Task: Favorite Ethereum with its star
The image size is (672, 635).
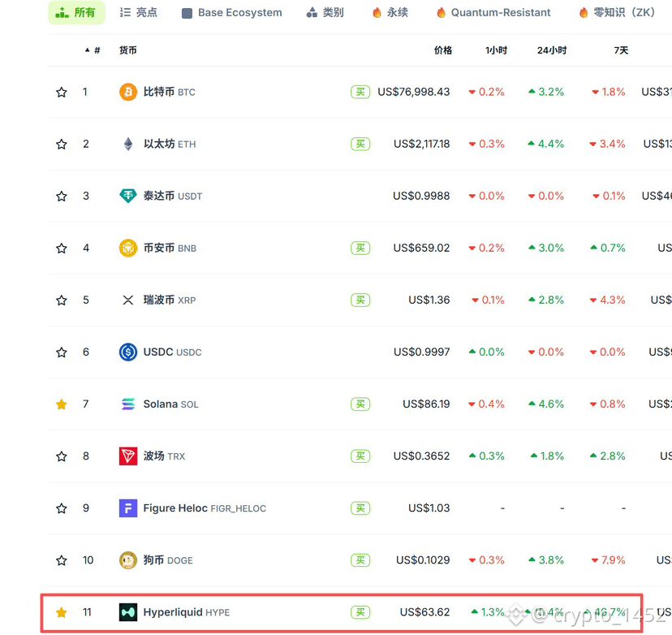Action: 62,144
